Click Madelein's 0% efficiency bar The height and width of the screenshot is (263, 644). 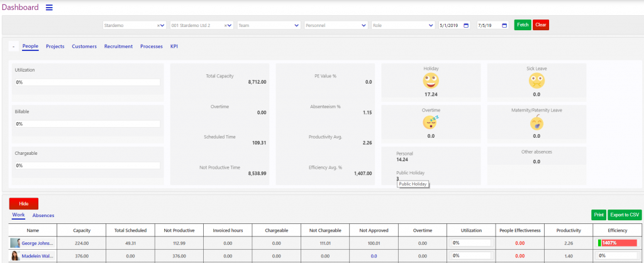[x=618, y=255]
